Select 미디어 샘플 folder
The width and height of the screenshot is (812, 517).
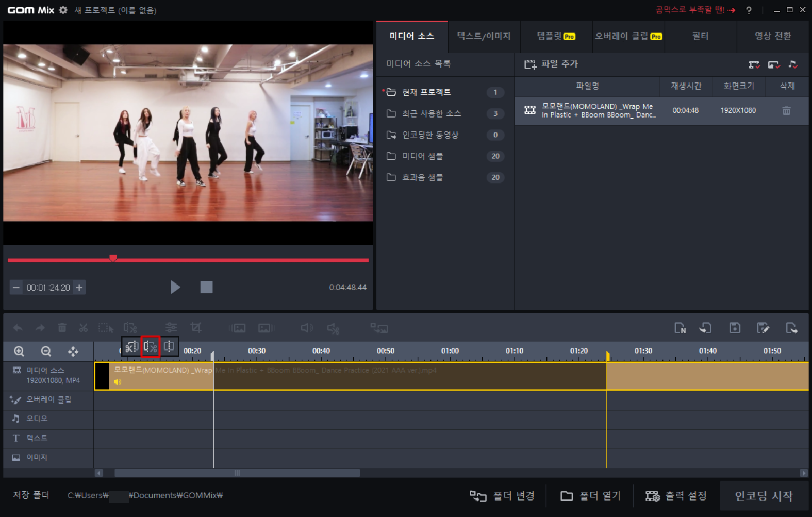coord(445,156)
